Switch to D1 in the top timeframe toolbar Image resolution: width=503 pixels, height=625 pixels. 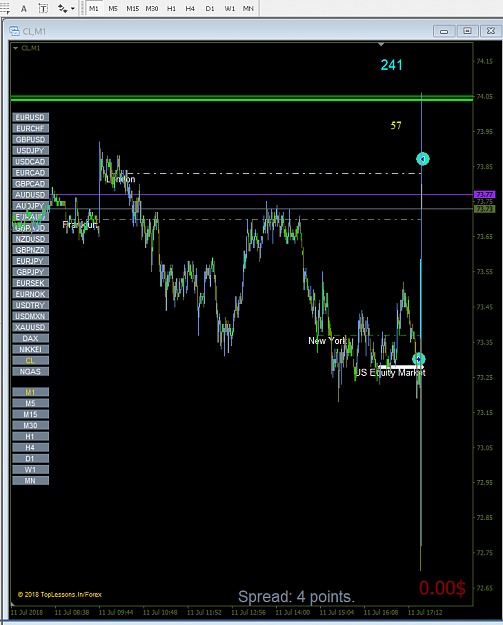click(x=210, y=8)
